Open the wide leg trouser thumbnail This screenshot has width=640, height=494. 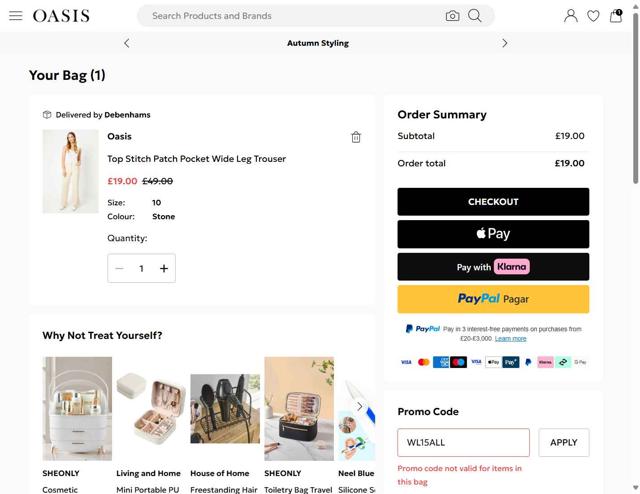[70, 171]
